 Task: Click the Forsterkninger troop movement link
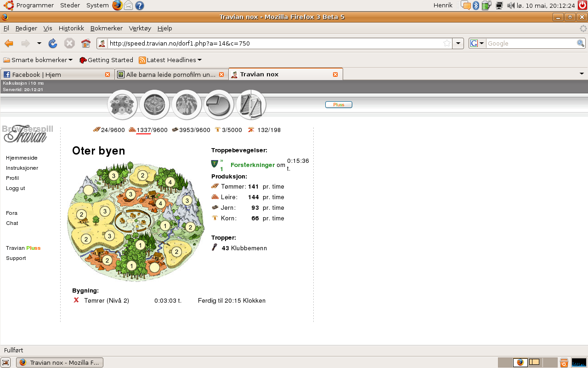point(253,165)
